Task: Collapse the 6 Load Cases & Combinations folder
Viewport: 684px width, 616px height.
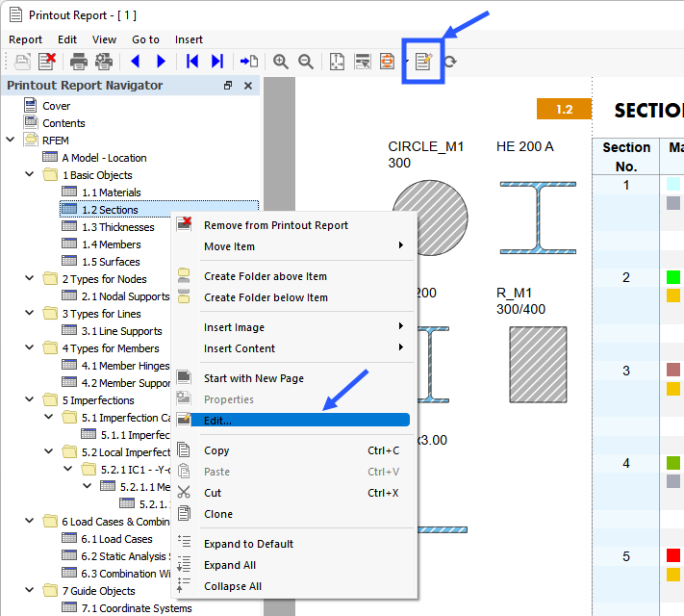Action: (x=30, y=521)
